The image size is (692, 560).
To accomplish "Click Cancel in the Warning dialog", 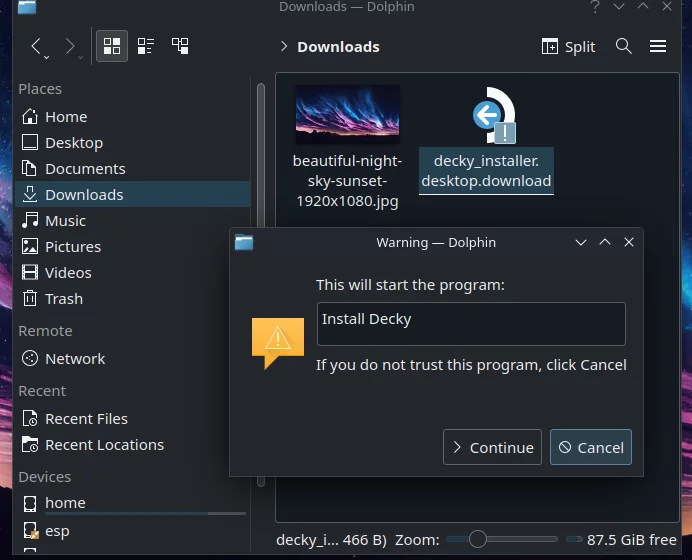I will tap(590, 447).
